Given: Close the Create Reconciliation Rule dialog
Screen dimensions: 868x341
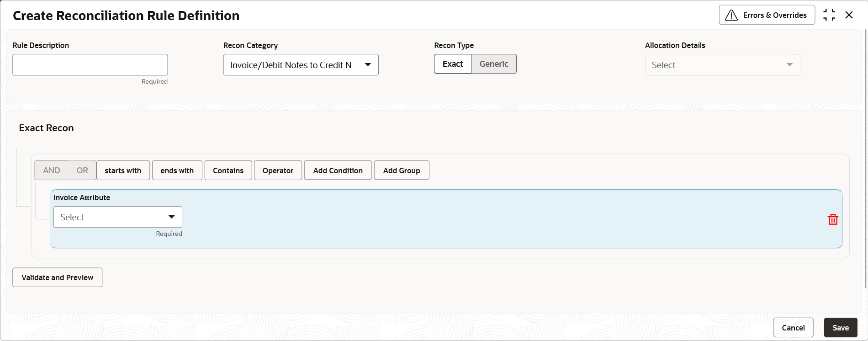Looking at the screenshot, I should tap(849, 15).
